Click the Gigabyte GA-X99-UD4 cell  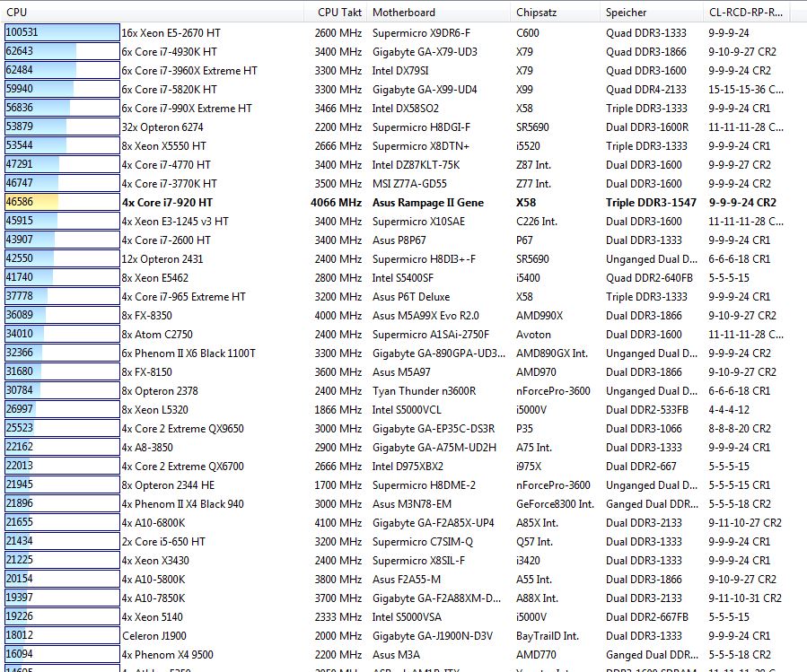(x=425, y=90)
